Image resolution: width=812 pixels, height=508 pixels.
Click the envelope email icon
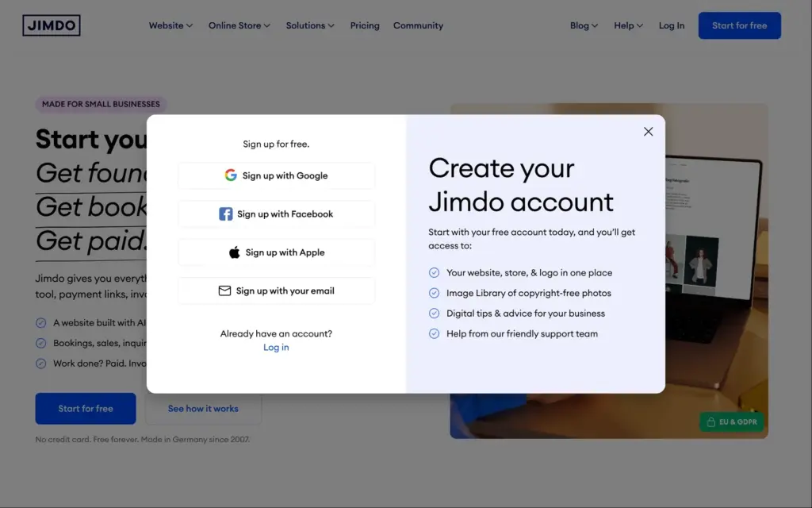pos(224,291)
